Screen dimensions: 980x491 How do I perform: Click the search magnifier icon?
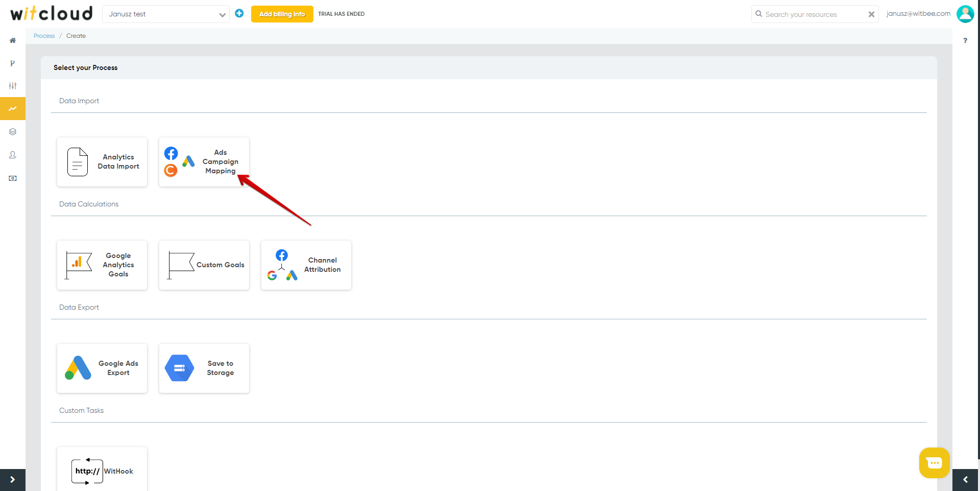coord(759,14)
